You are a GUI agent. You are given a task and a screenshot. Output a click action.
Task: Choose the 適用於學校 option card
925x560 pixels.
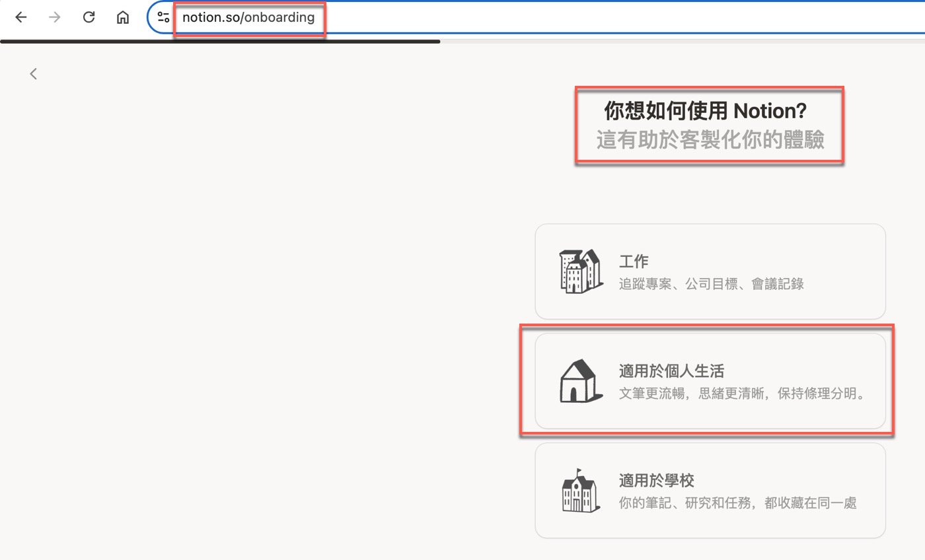710,491
